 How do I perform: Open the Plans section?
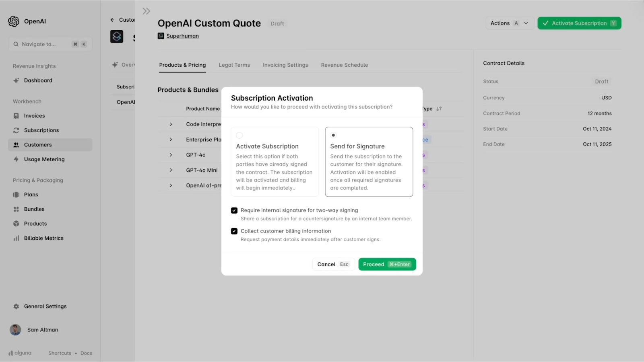pyautogui.click(x=30, y=194)
